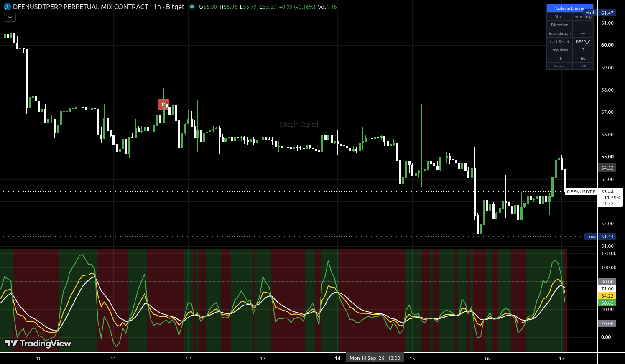This screenshot has height=364, width=625.
Task: Click the Mon 14 Sep '26 12:00 time label
Action: coord(375,358)
